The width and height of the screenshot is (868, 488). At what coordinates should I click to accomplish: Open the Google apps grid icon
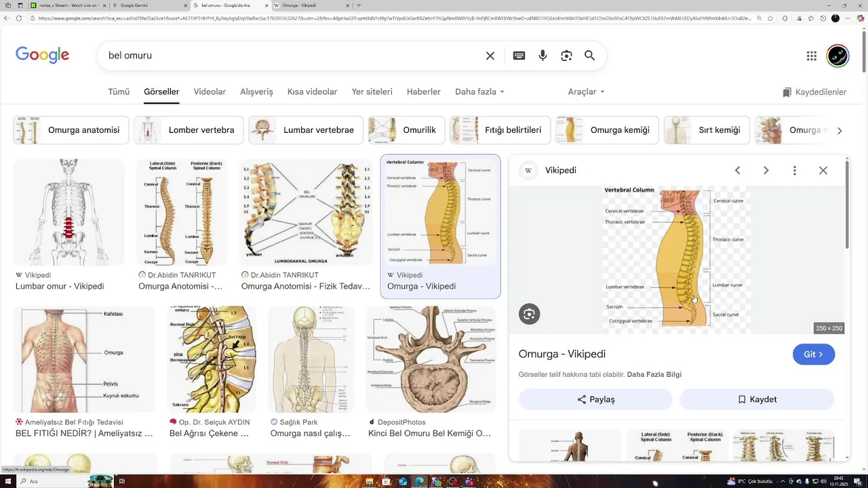point(812,56)
